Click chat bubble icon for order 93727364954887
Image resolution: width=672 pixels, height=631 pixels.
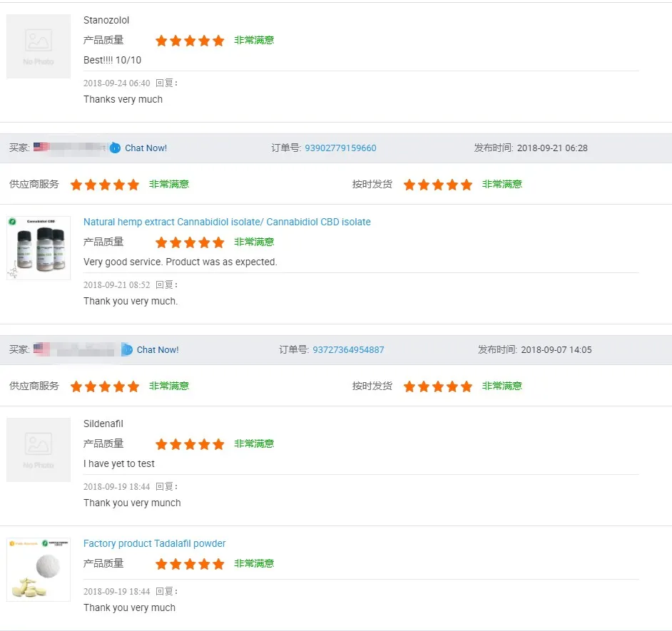pos(127,349)
